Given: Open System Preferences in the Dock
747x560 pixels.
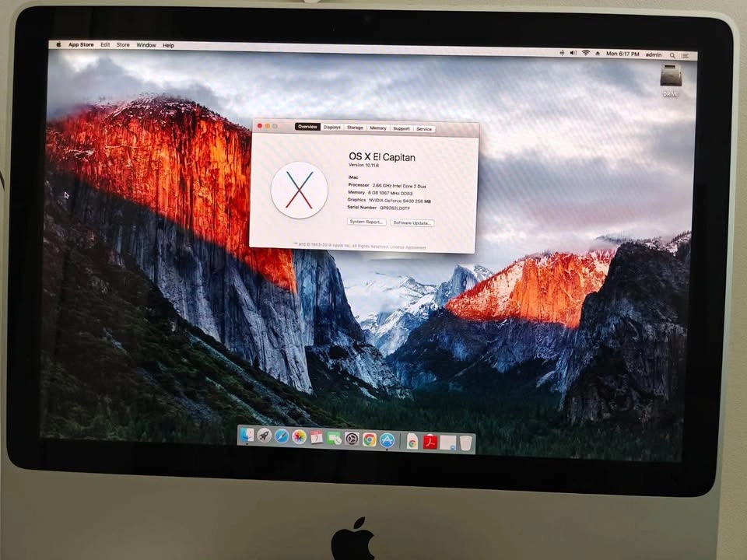Looking at the screenshot, I should pyautogui.click(x=352, y=439).
